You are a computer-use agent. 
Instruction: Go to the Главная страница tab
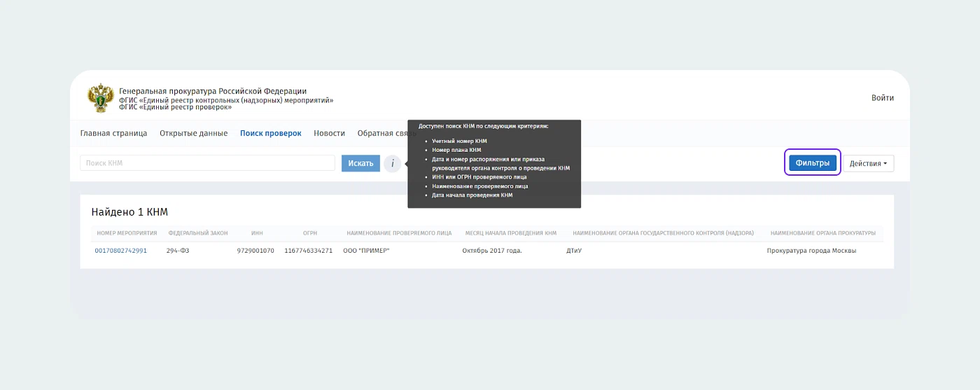(113, 133)
